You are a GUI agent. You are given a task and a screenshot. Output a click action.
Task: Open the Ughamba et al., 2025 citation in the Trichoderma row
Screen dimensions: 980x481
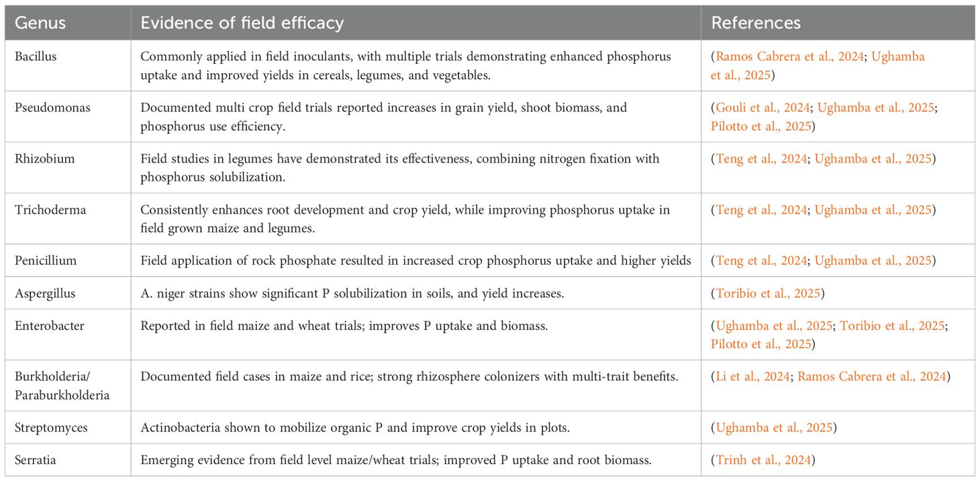pyautogui.click(x=873, y=210)
